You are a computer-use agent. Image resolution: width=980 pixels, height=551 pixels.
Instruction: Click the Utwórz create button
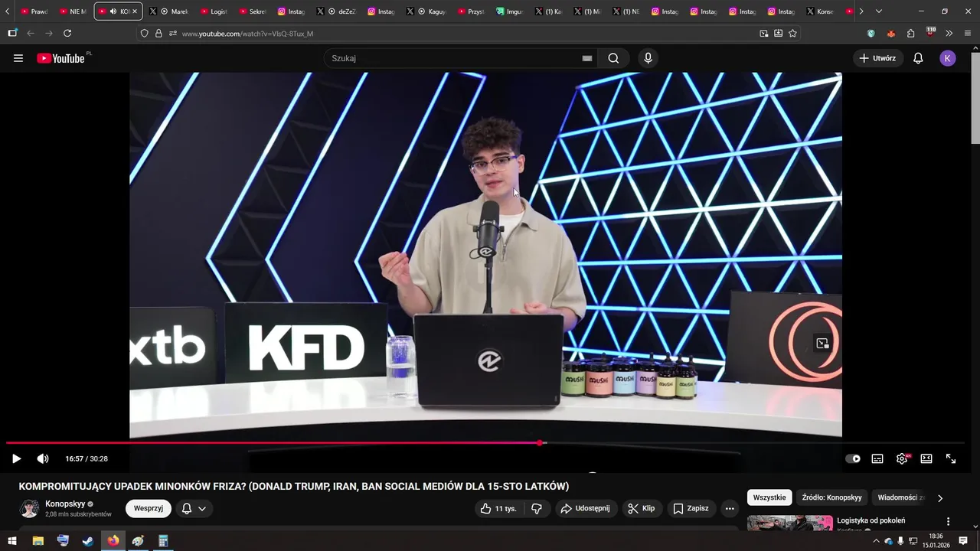878,58
